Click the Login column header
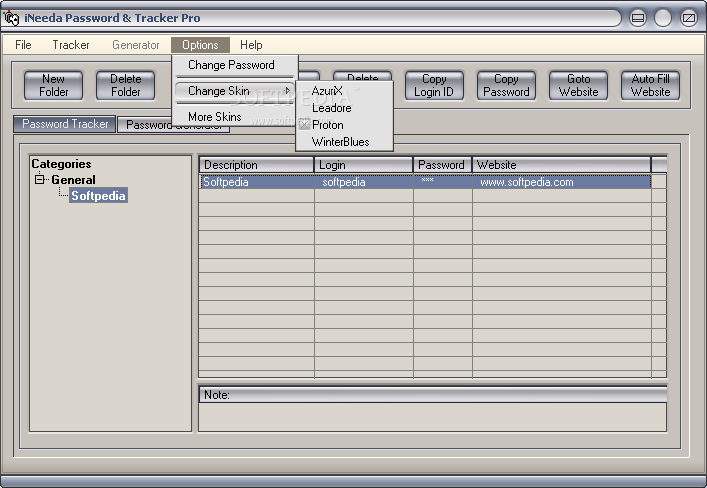Image resolution: width=707 pixels, height=488 pixels. (x=363, y=165)
